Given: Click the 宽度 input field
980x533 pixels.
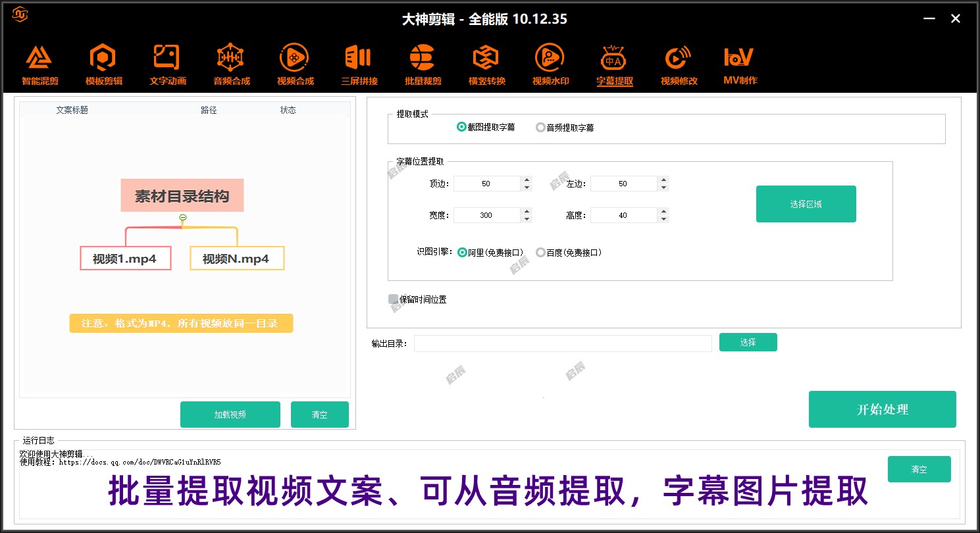Looking at the screenshot, I should tap(486, 215).
